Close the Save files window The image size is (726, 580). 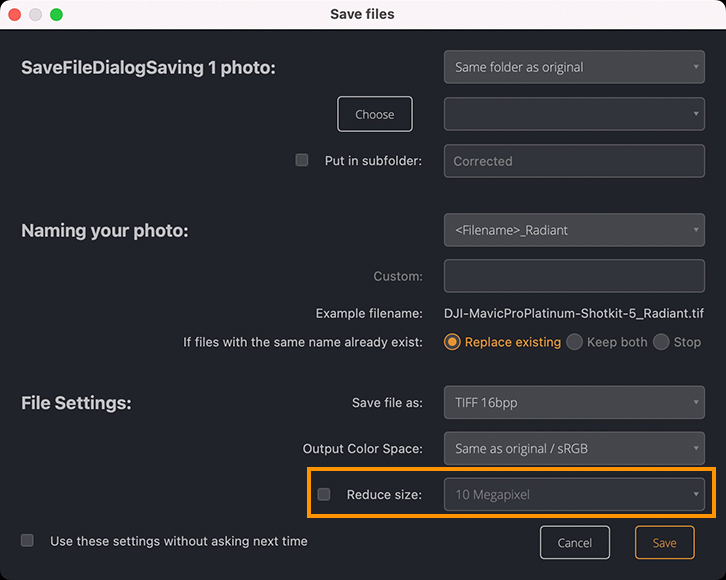15,14
